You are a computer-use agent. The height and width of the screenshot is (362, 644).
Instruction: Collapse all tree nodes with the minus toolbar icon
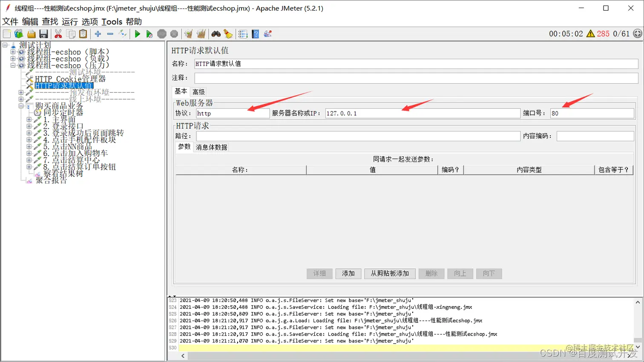[110, 34]
